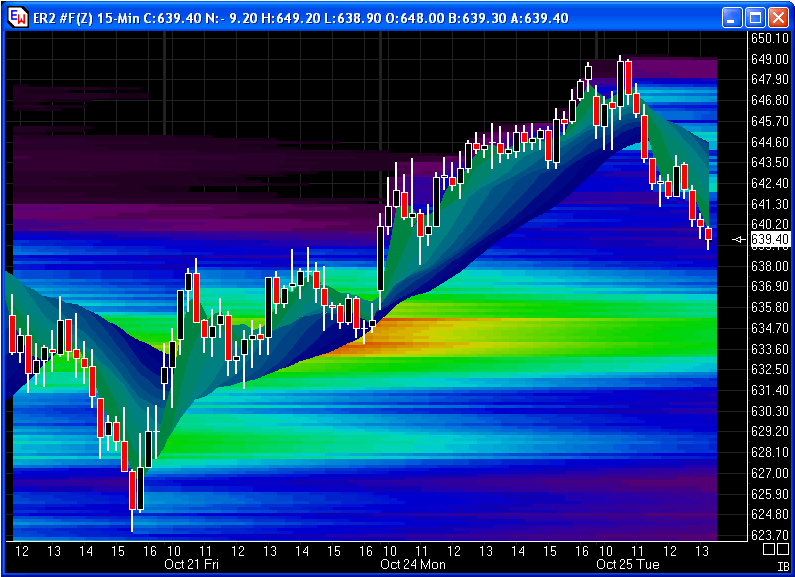Click the 10 hour label above Oct 21 Fri

tap(174, 551)
